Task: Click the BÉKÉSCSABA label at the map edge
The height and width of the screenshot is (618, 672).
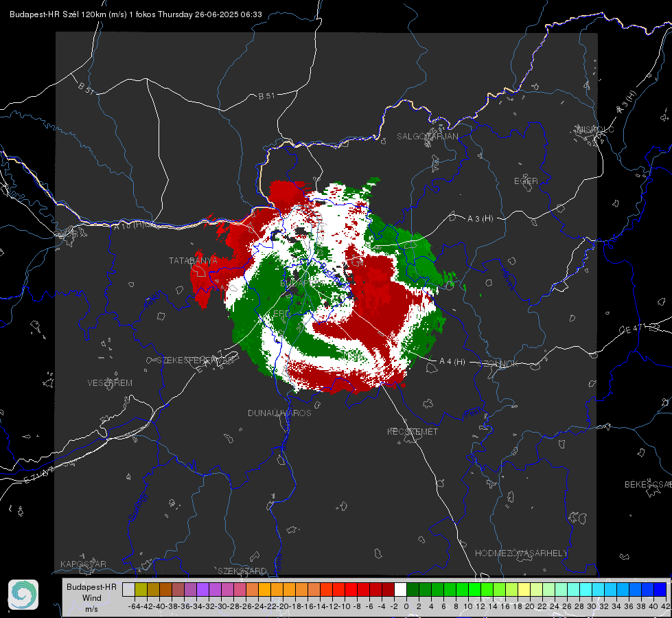Action: (648, 485)
